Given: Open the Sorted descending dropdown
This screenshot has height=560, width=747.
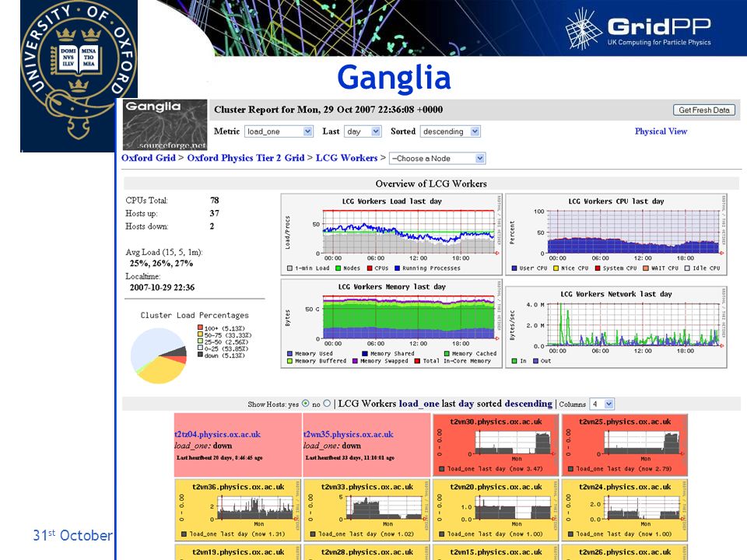Looking at the screenshot, I should click(x=451, y=131).
